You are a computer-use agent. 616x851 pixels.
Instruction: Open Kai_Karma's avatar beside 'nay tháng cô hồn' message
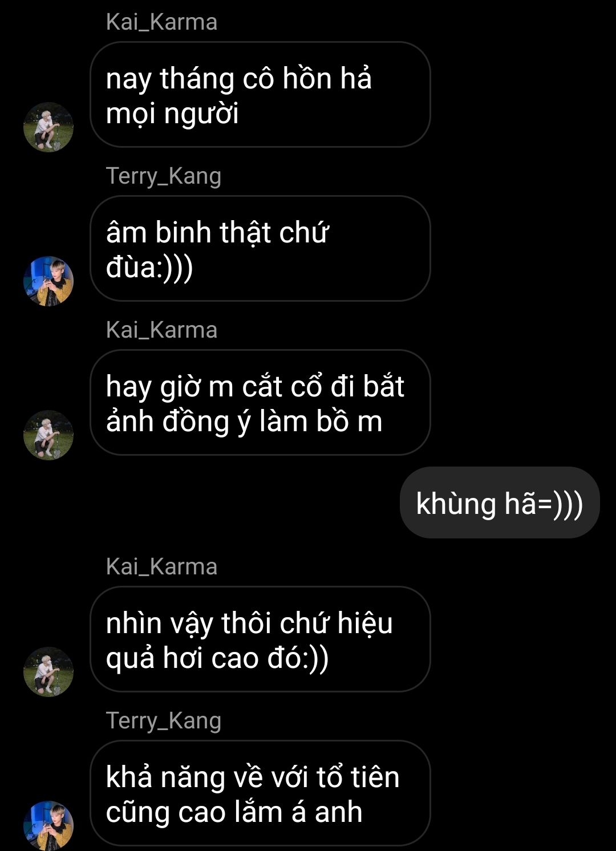click(48, 127)
